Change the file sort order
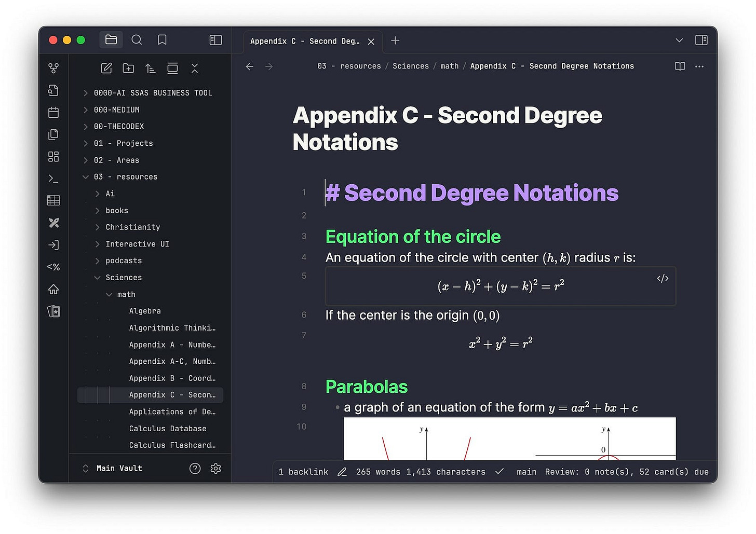The image size is (756, 534). tap(150, 69)
